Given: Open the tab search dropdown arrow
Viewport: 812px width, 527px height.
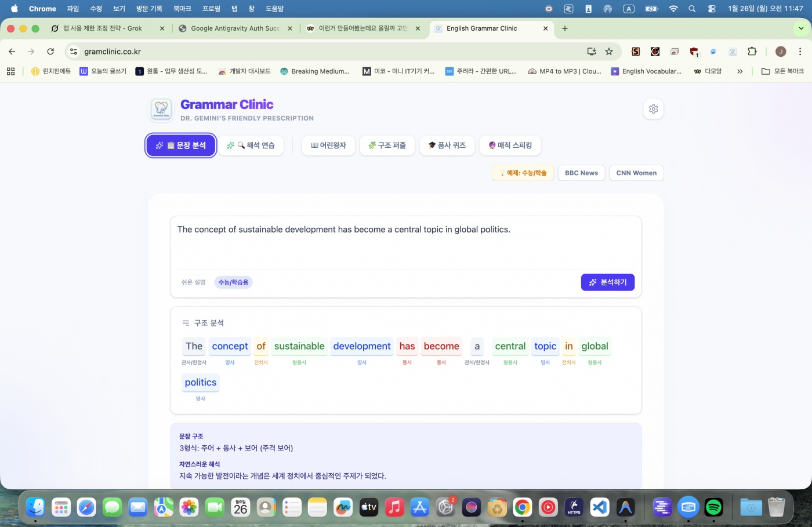Looking at the screenshot, I should [x=801, y=28].
